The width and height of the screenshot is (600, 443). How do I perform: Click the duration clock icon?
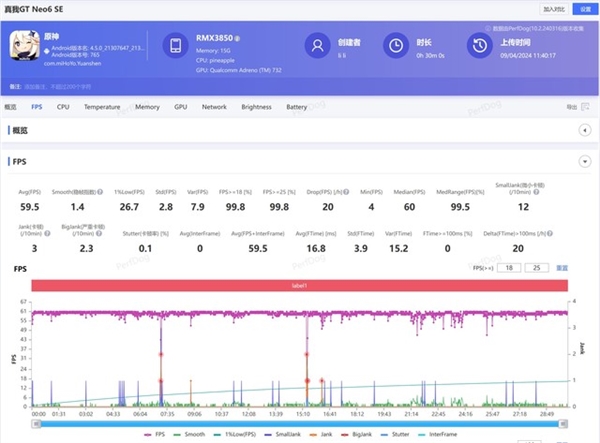(x=397, y=45)
